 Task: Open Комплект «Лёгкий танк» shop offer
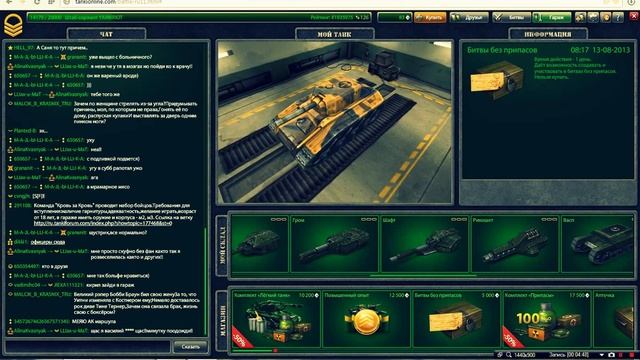(276, 319)
